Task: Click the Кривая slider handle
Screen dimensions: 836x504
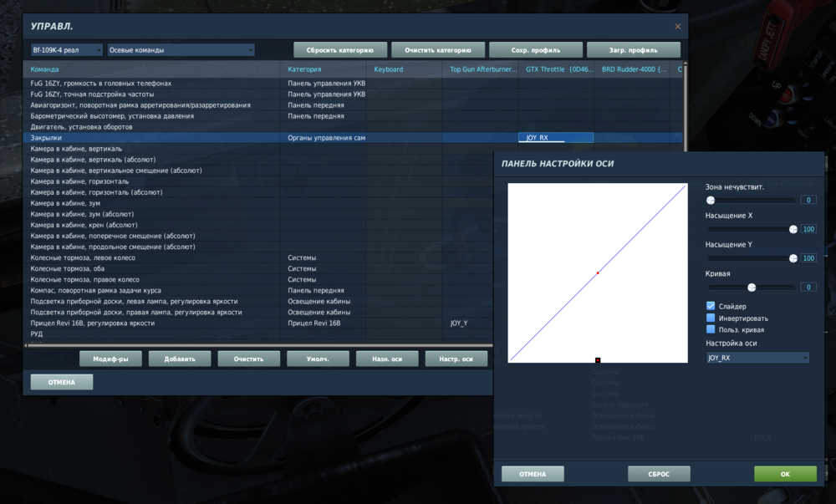Action: click(x=752, y=288)
